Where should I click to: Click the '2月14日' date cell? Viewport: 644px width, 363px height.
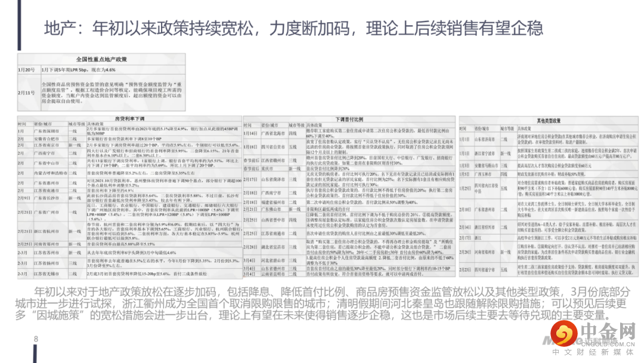pyautogui.click(x=465, y=227)
